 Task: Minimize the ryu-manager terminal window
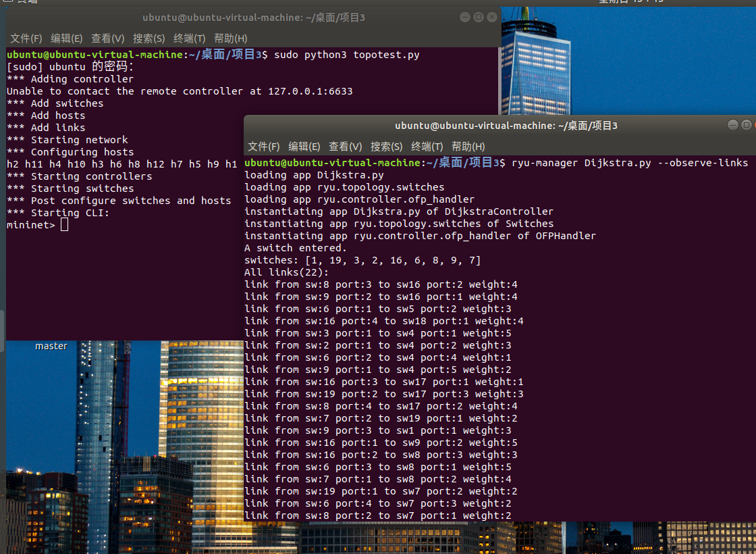click(733, 125)
